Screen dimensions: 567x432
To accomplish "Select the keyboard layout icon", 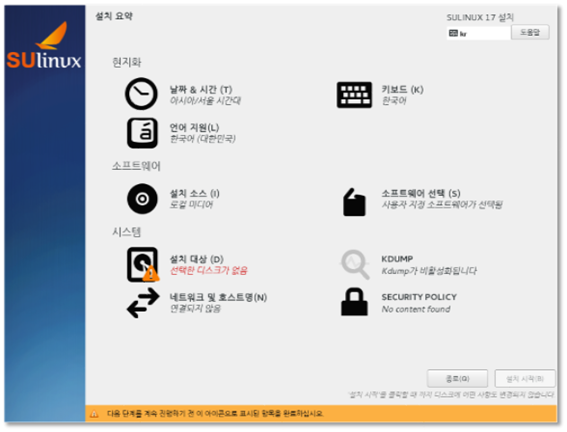I will pyautogui.click(x=354, y=95).
